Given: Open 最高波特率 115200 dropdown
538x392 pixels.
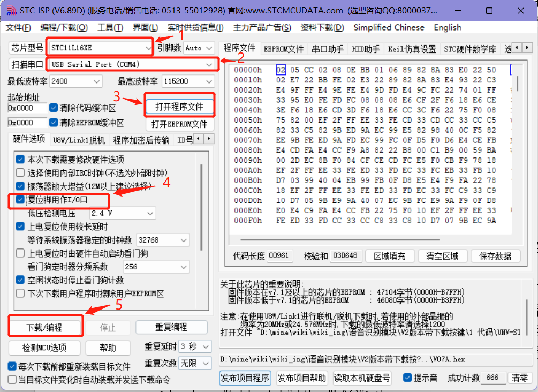Looking at the screenshot, I should 188,81.
